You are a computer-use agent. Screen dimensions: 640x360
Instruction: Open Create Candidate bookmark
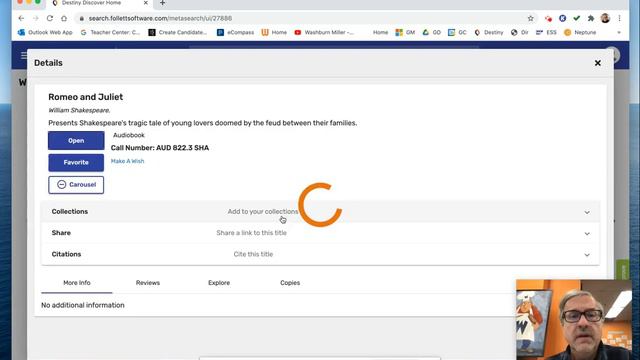[178, 32]
